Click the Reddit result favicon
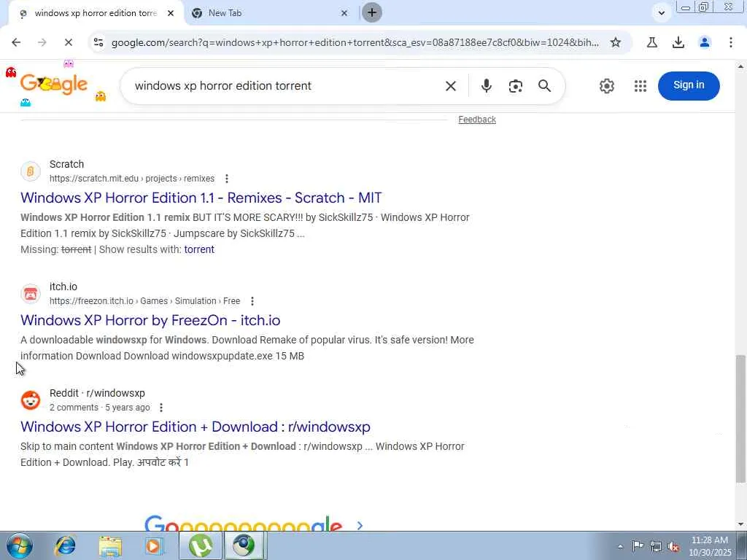 click(31, 400)
